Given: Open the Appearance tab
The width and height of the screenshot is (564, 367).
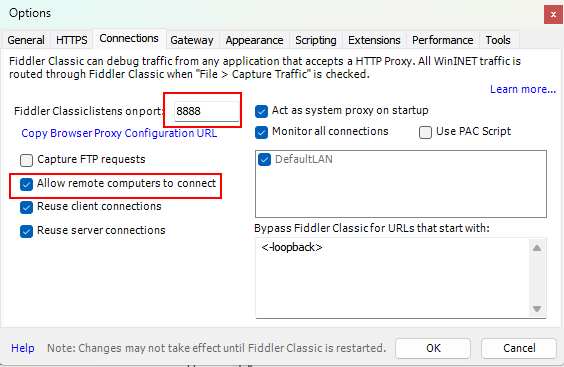Looking at the screenshot, I should point(254,40).
